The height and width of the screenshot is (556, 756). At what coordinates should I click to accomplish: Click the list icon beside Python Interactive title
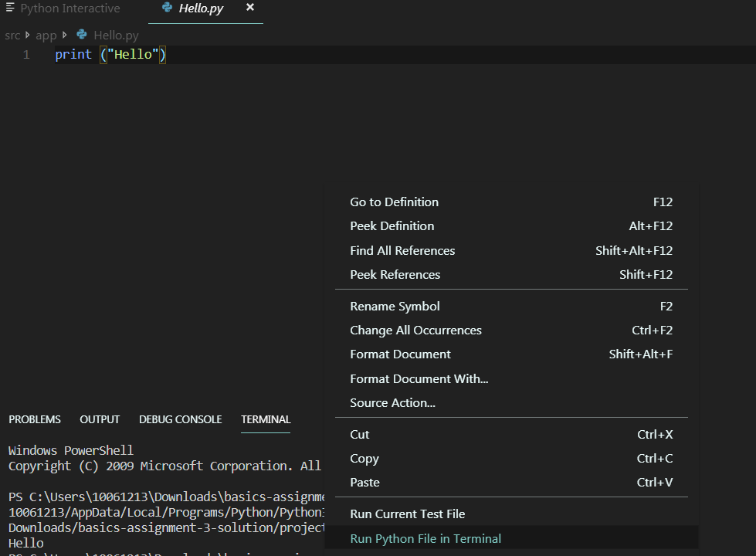pyautogui.click(x=10, y=8)
